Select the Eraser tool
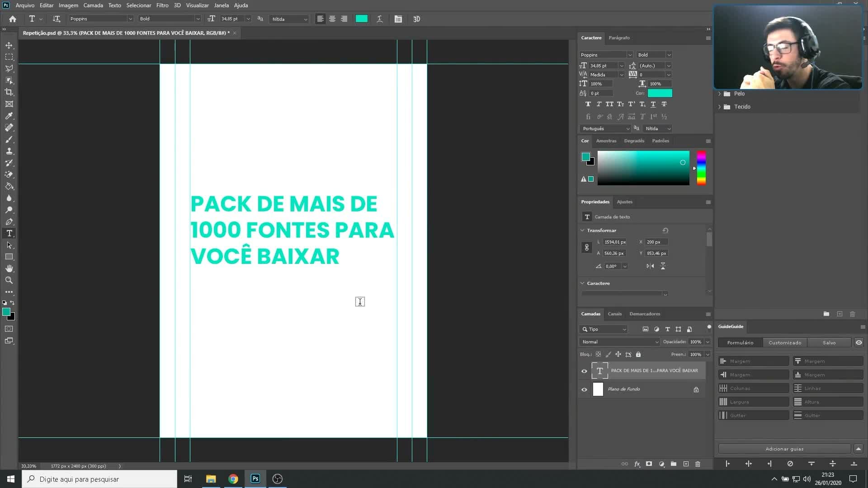This screenshot has height=488, width=868. pos(9,174)
